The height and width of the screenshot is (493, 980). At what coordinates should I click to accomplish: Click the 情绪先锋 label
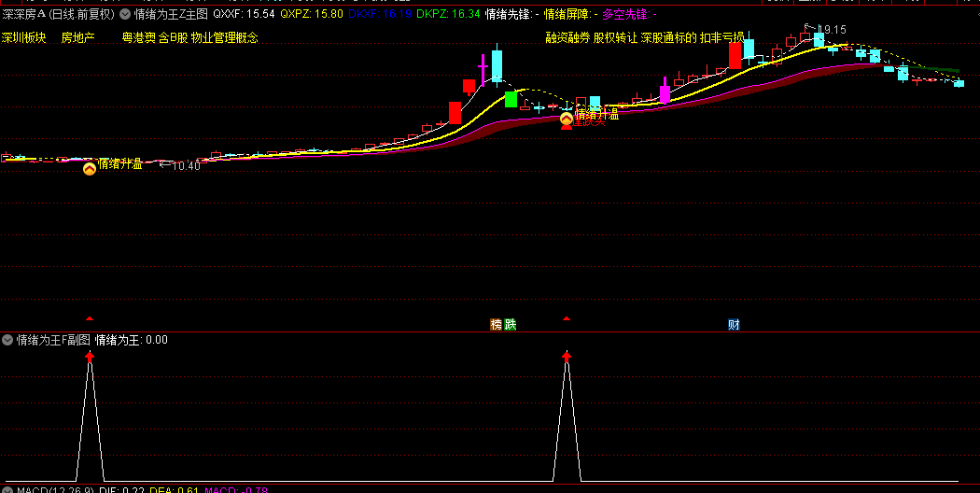(508, 13)
